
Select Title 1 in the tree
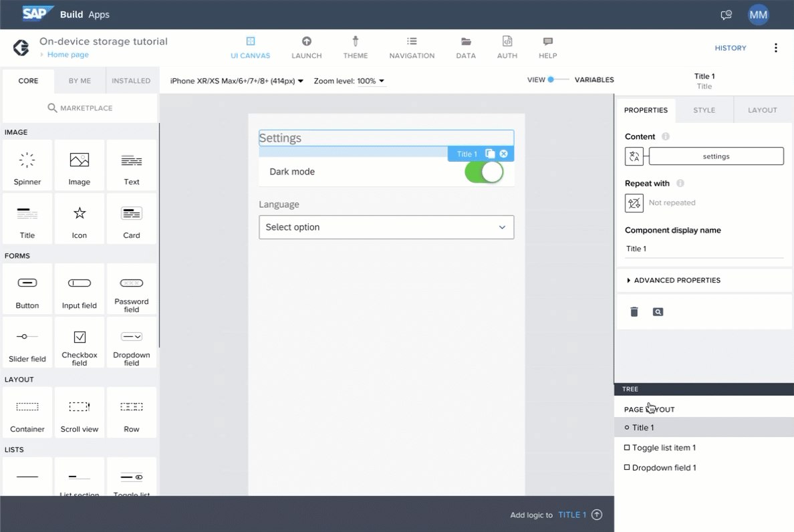click(704, 427)
